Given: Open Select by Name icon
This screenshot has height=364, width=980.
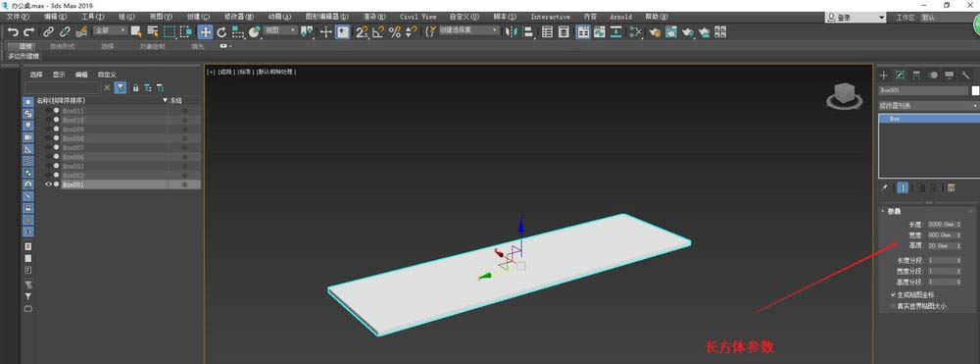Looking at the screenshot, I should tap(153, 32).
